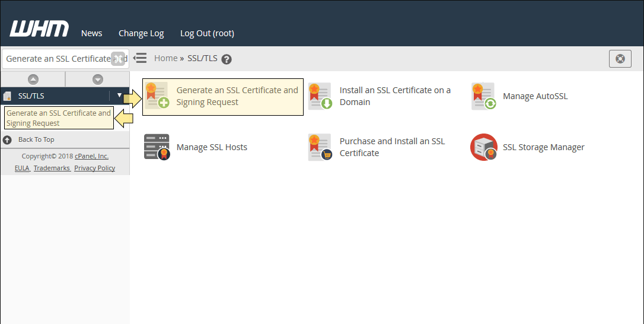Toggle the sidebar collapse menu icon
The height and width of the screenshot is (324, 644).
pos(140,58)
